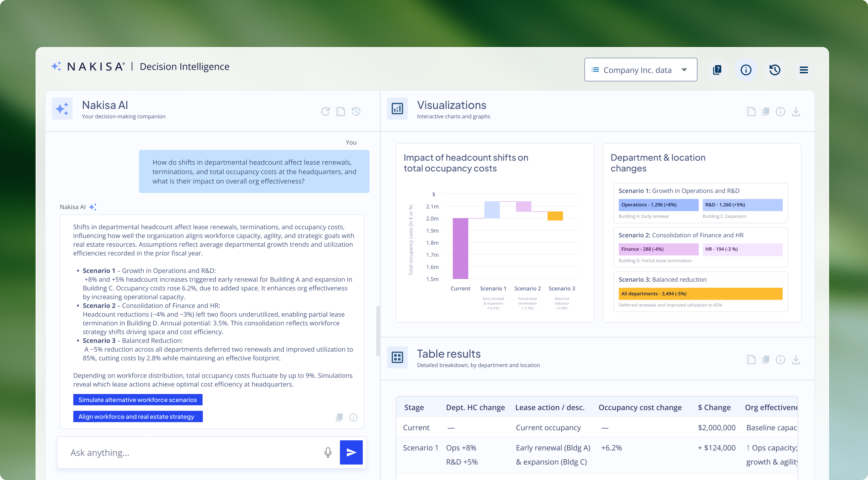View info about the Visualizations panel
Screen dimensions: 868x480
[x=781, y=112]
